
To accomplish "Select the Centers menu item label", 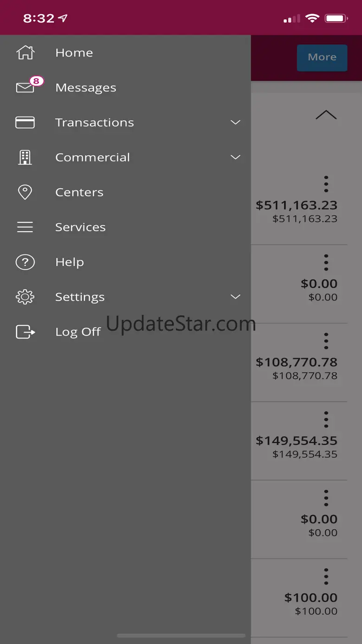I will (x=79, y=192).
